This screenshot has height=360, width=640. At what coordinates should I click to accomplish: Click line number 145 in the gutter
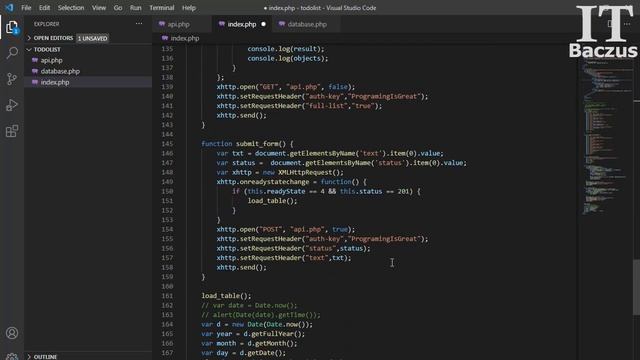point(167,144)
